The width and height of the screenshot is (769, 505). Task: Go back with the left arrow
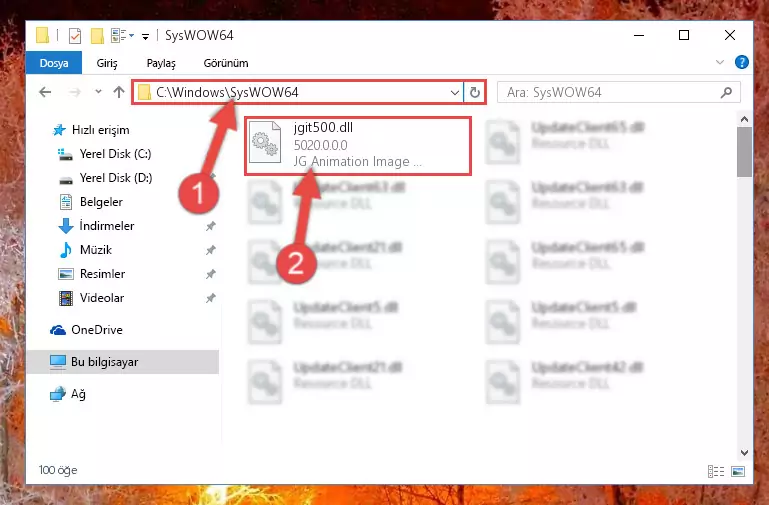click(45, 92)
